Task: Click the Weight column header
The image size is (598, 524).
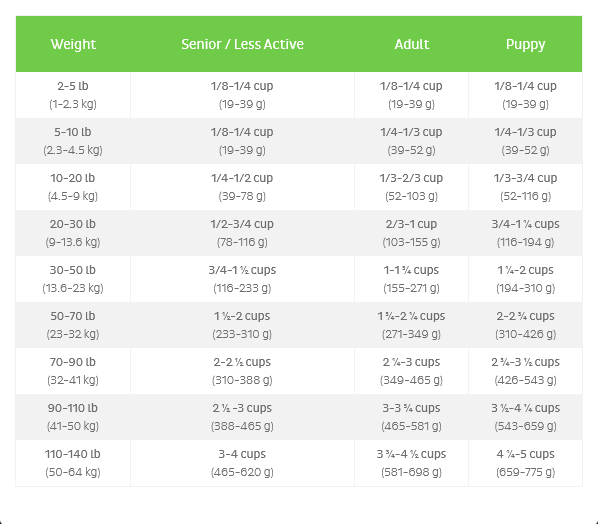Action: pyautogui.click(x=73, y=44)
